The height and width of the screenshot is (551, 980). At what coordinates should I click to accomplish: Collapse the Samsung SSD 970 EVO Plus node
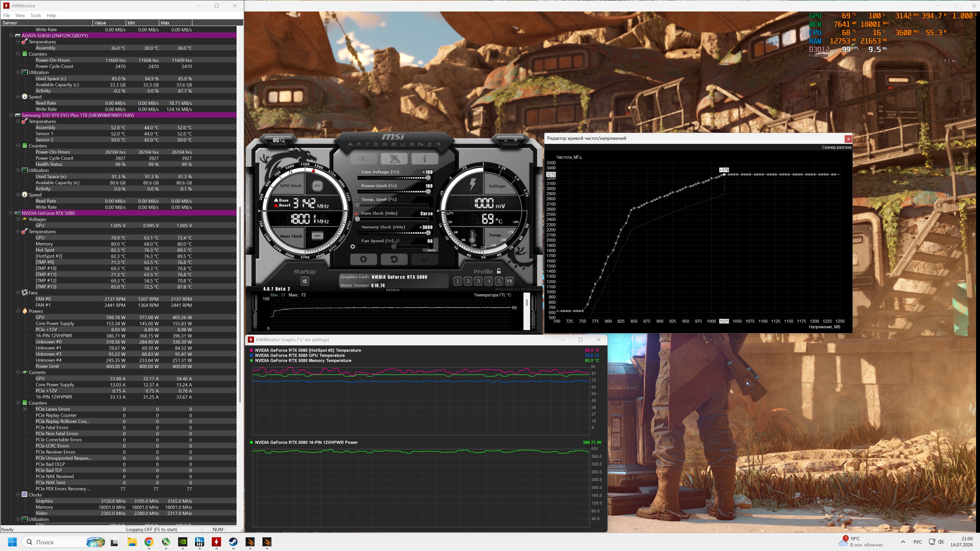pos(11,115)
